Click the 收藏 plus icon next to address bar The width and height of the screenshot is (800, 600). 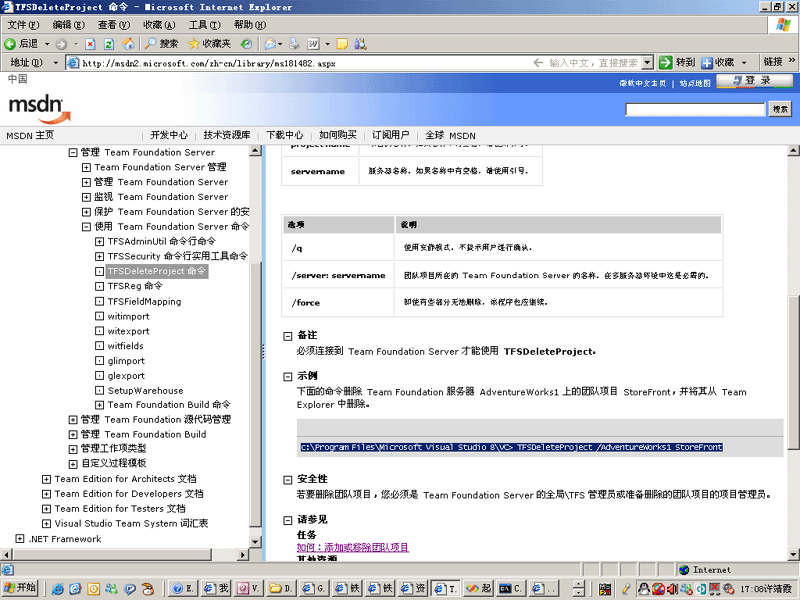pos(707,63)
